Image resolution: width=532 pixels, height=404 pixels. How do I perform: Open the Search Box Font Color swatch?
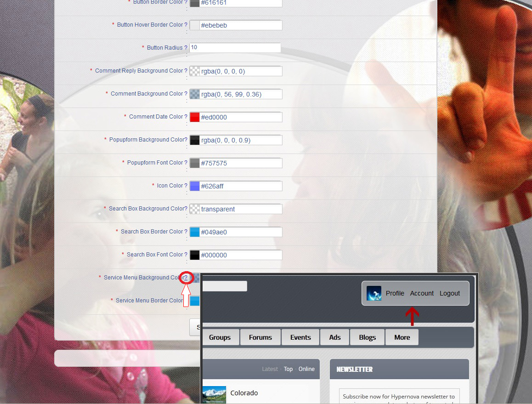195,255
